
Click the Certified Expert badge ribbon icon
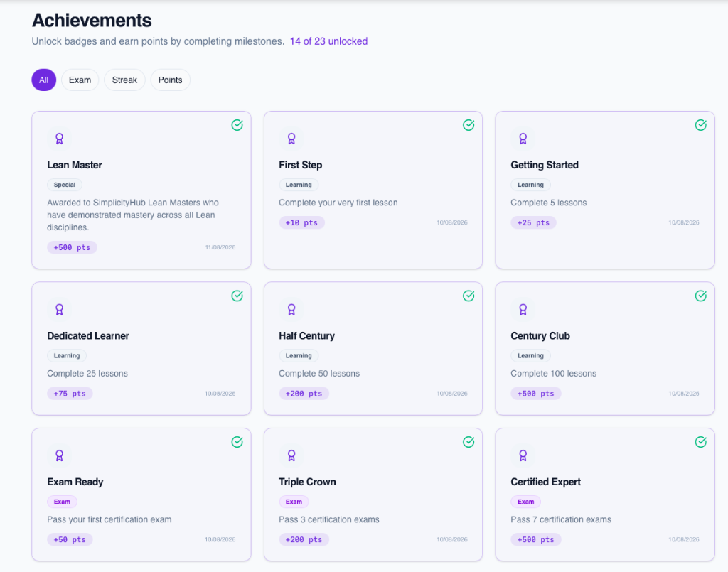pos(523,455)
